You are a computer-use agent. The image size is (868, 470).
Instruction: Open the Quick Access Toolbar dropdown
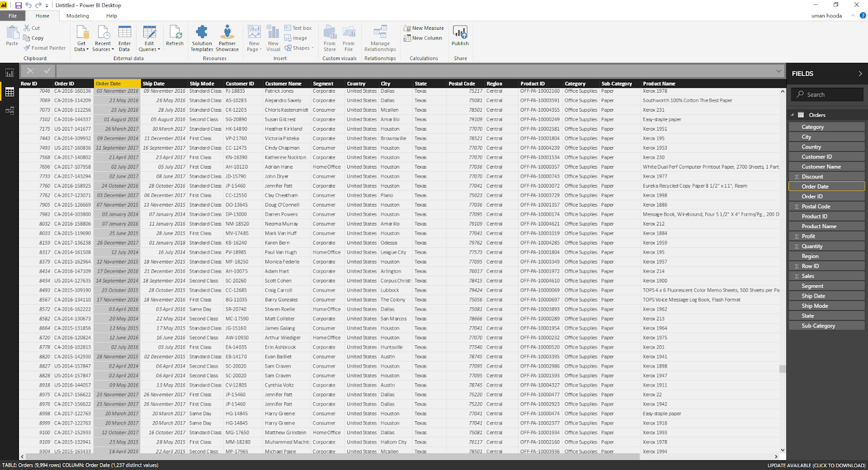click(47, 5)
